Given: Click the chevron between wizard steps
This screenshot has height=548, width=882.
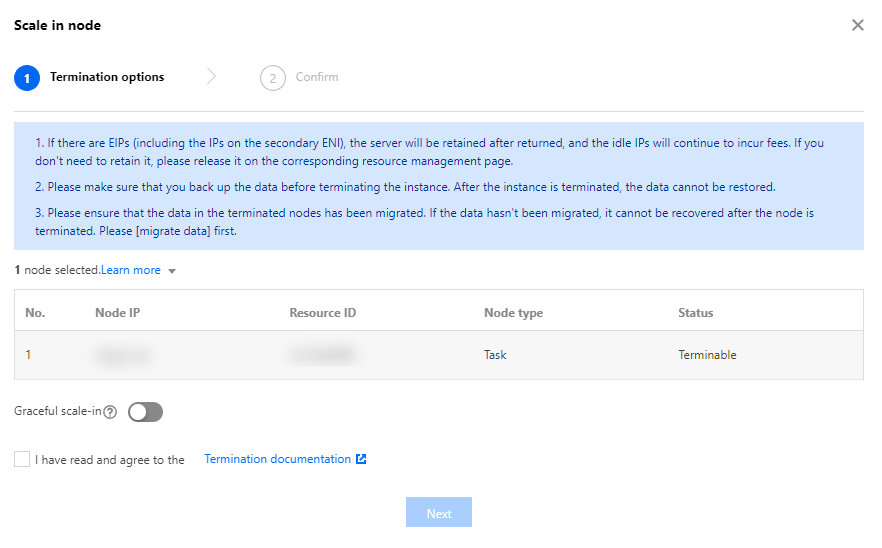Looking at the screenshot, I should (x=211, y=77).
